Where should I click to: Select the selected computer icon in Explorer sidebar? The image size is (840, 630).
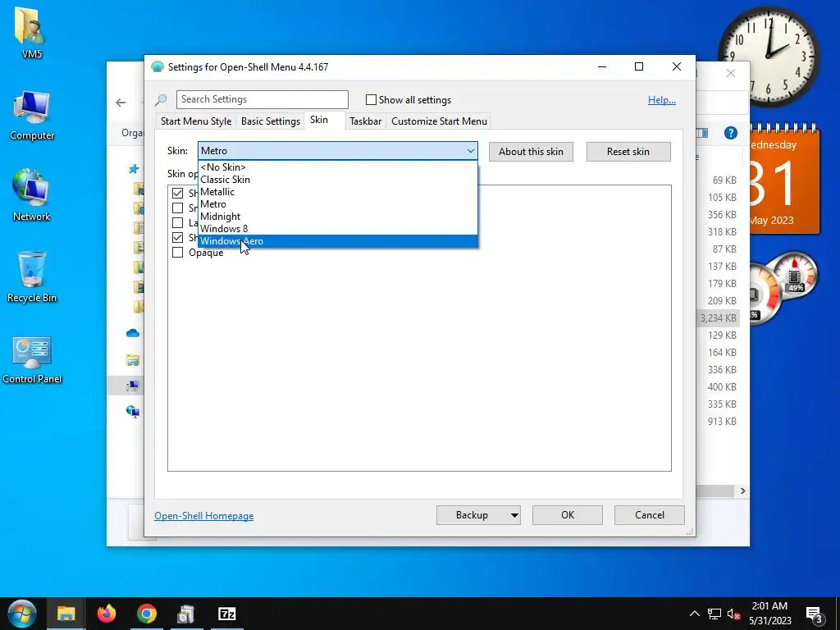[x=133, y=386]
